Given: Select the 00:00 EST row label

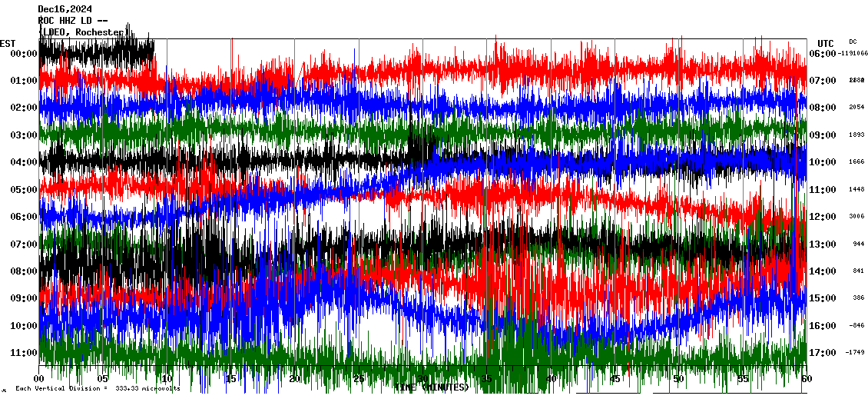Looking at the screenshot, I should (24, 53).
